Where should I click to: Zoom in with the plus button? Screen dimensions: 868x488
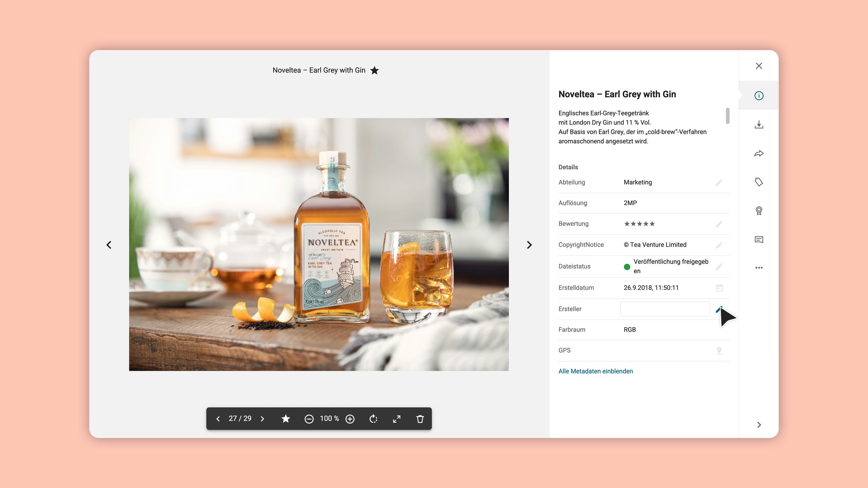coord(350,419)
